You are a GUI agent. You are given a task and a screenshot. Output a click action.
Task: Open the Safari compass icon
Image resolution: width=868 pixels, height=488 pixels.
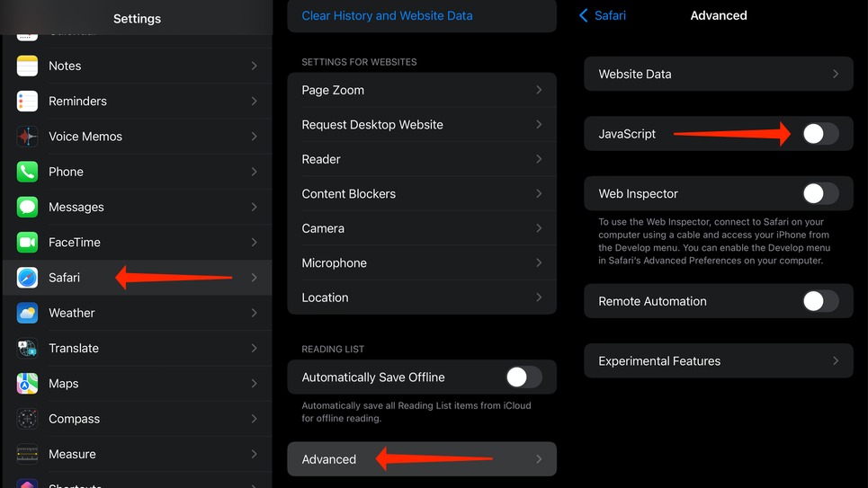point(27,278)
